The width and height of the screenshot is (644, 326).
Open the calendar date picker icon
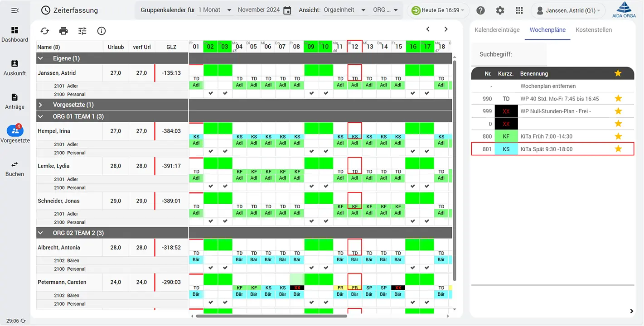click(287, 10)
